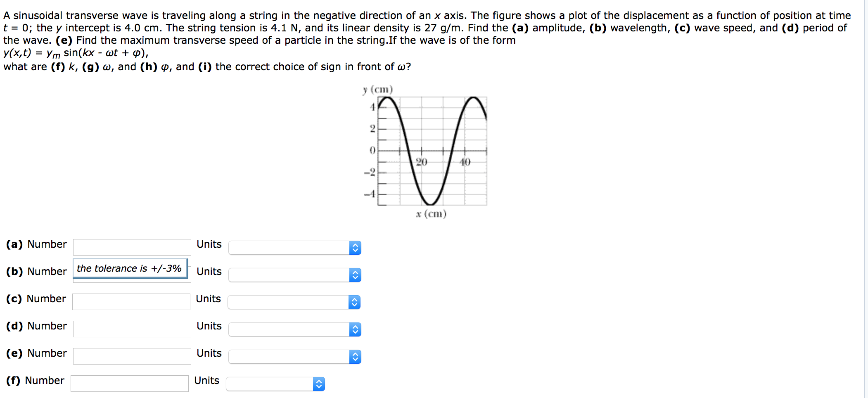868x398 pixels.
Task: Click the blue chevron icon beside (c) Units
Action: 355,302
